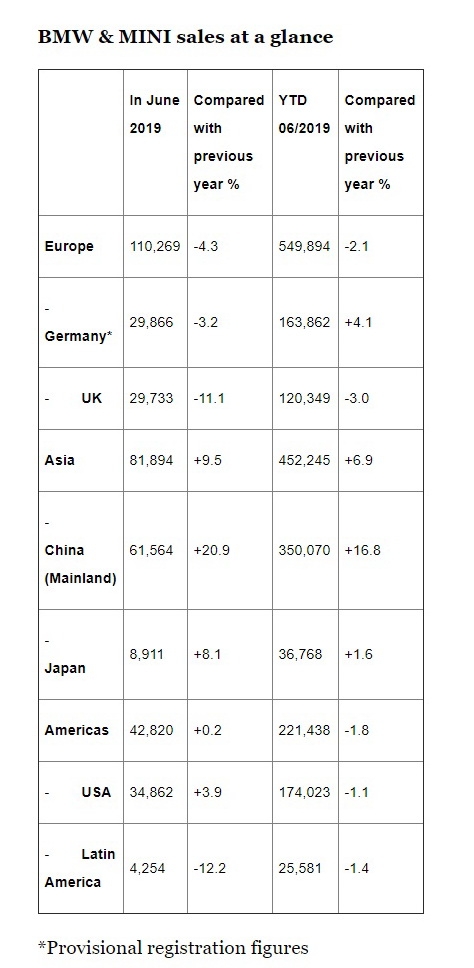
Task: Select the Americas row label
Action: 77,730
